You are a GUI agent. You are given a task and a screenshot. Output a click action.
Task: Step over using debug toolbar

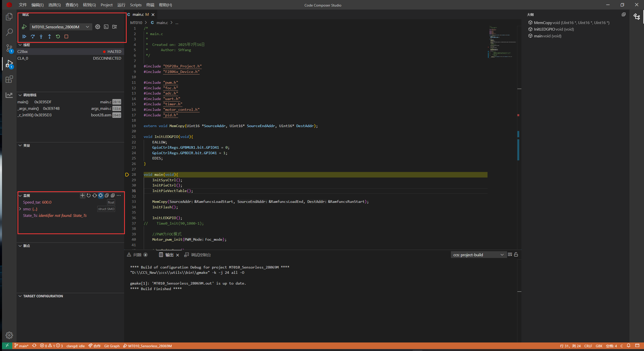point(33,36)
